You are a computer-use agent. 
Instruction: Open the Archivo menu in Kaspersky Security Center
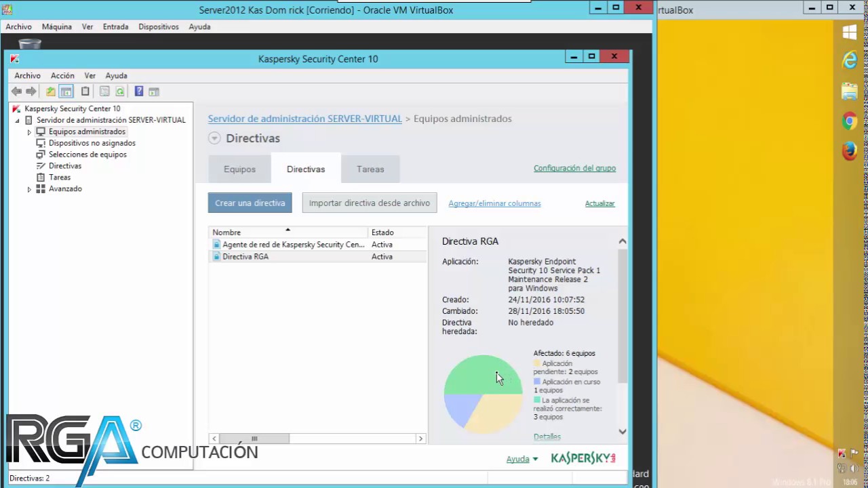(x=28, y=76)
